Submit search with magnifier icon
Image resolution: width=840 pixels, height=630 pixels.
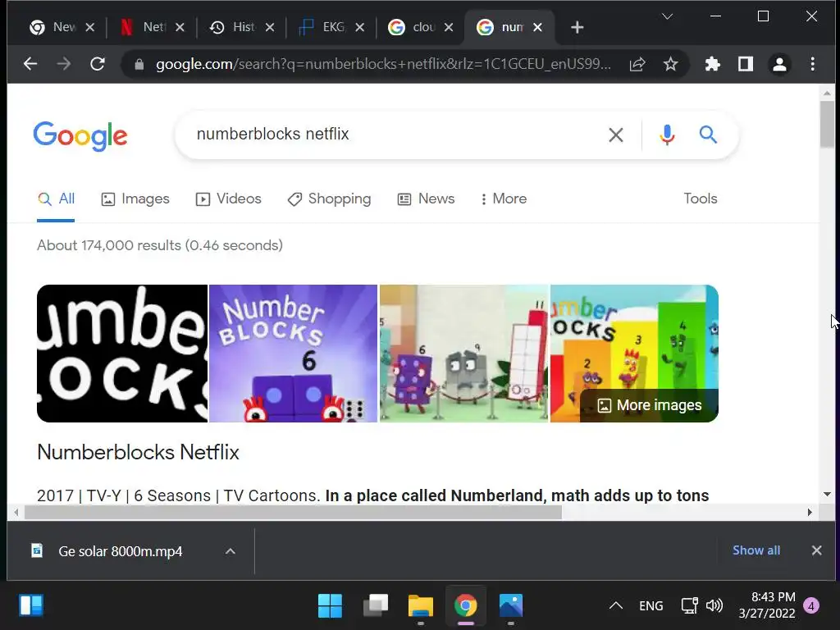(x=708, y=135)
